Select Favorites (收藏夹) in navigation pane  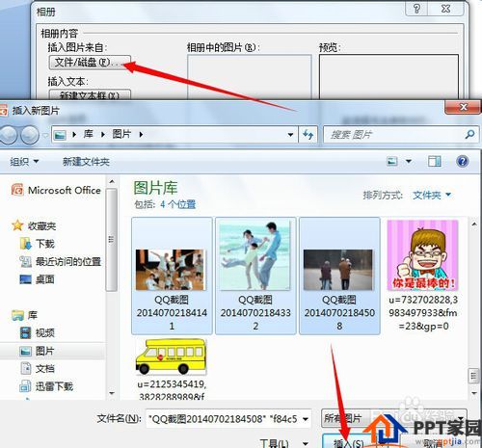[x=34, y=225]
